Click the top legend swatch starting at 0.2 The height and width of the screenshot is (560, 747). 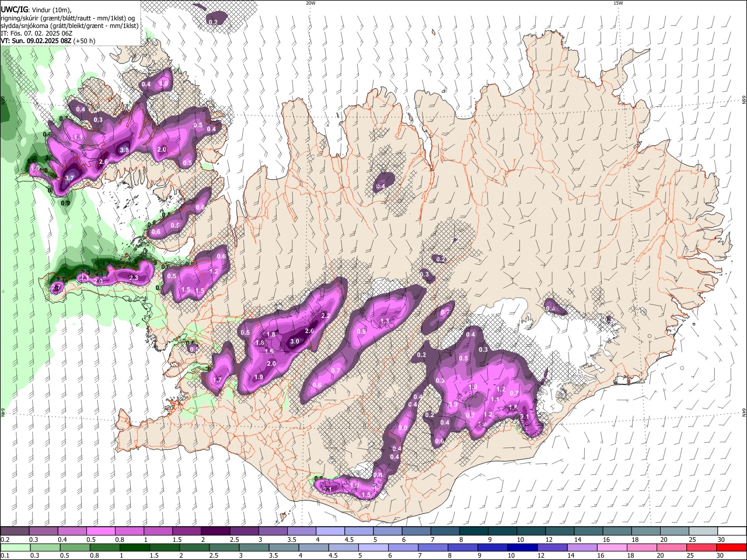click(15, 531)
